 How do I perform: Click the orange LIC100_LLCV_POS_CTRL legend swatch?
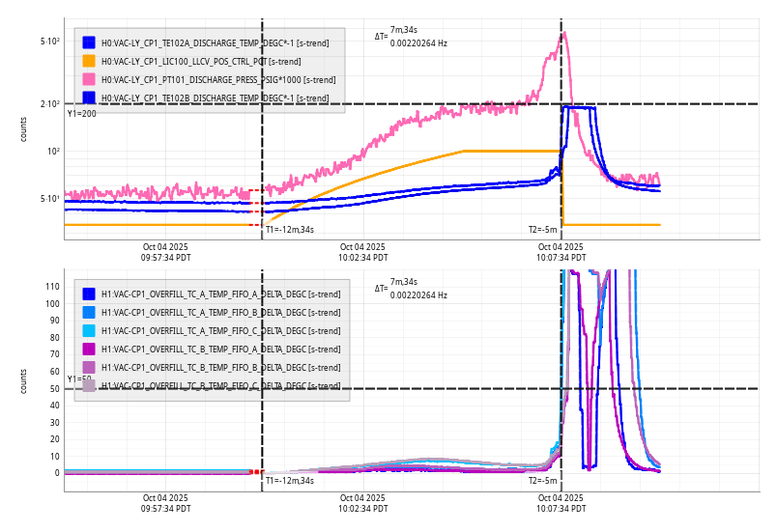pos(89,61)
